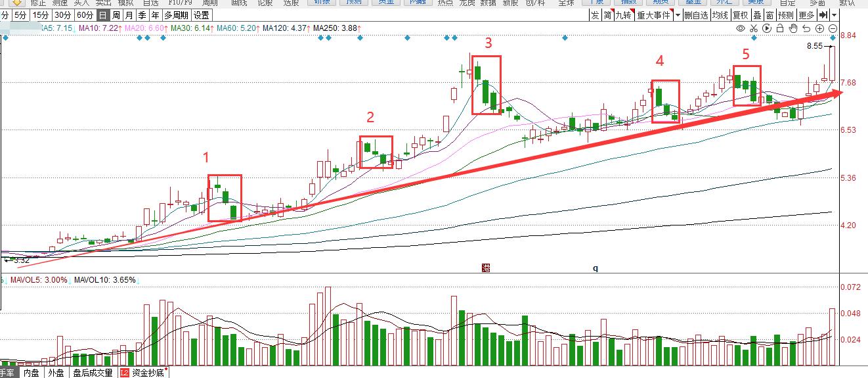Image resolution: width=868 pixels, height=378 pixels.
Task: Click the undo arrow icon
Action: [x=806, y=28]
